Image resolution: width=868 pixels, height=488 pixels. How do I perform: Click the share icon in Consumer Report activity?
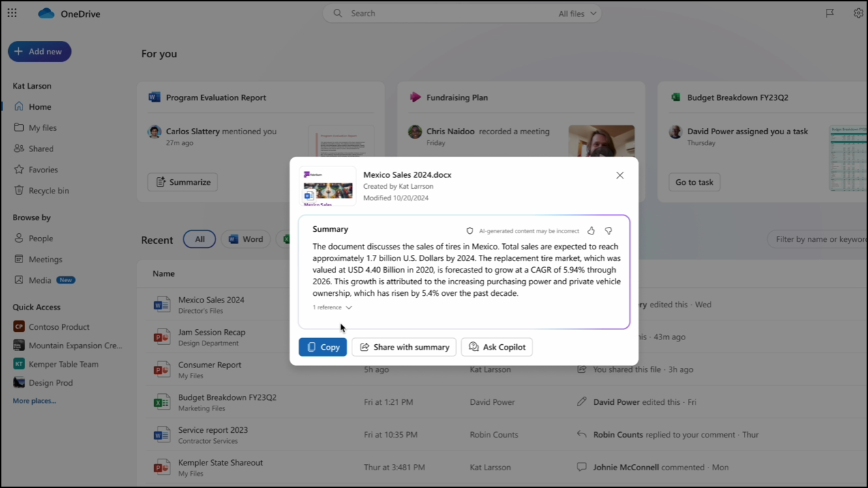tap(582, 369)
